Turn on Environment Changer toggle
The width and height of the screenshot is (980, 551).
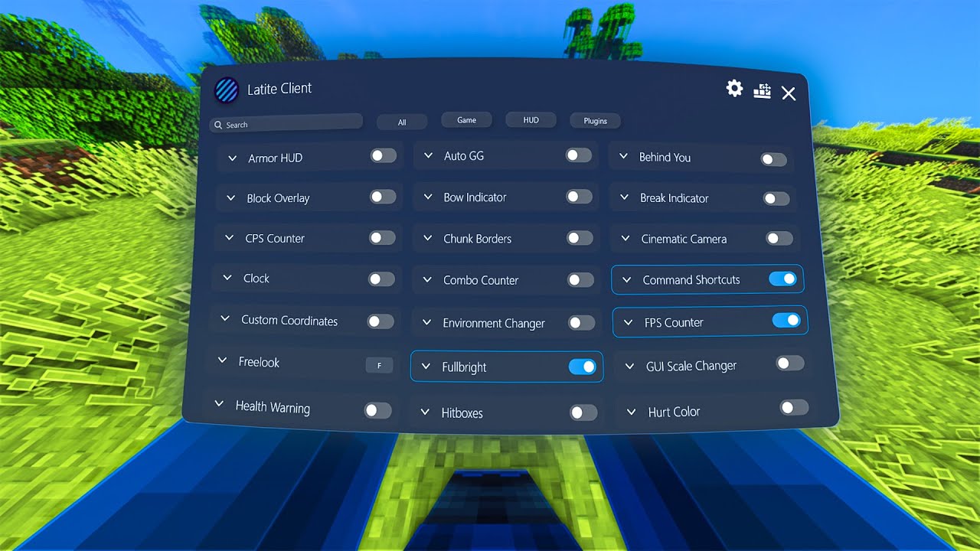click(582, 323)
